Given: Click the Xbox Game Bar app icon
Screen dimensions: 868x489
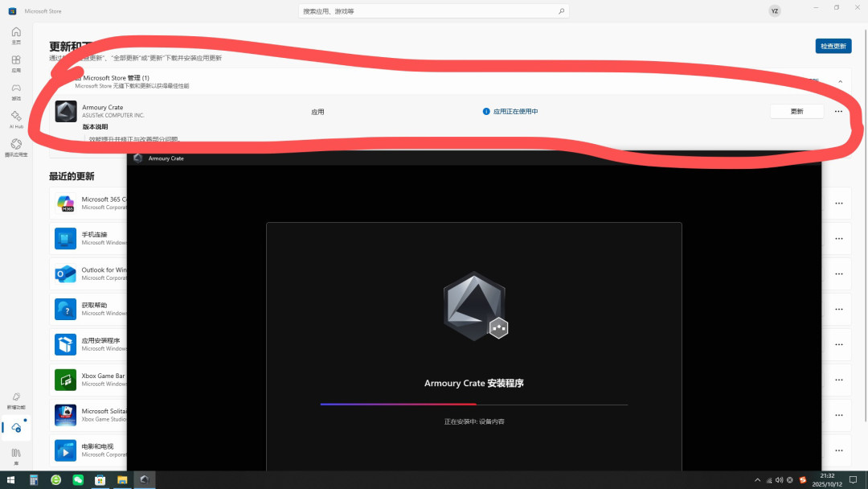Looking at the screenshot, I should click(65, 380).
